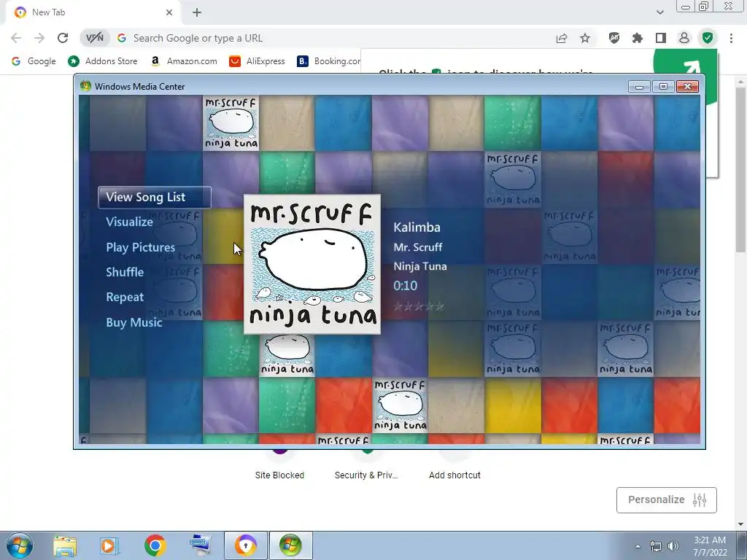Open Buy Music option
Image resolution: width=747 pixels, height=560 pixels.
point(134,322)
